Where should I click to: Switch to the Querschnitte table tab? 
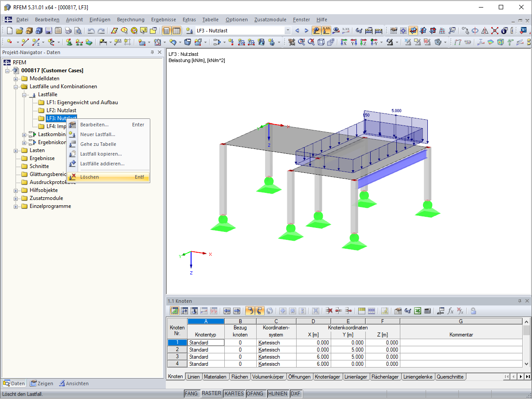click(450, 377)
